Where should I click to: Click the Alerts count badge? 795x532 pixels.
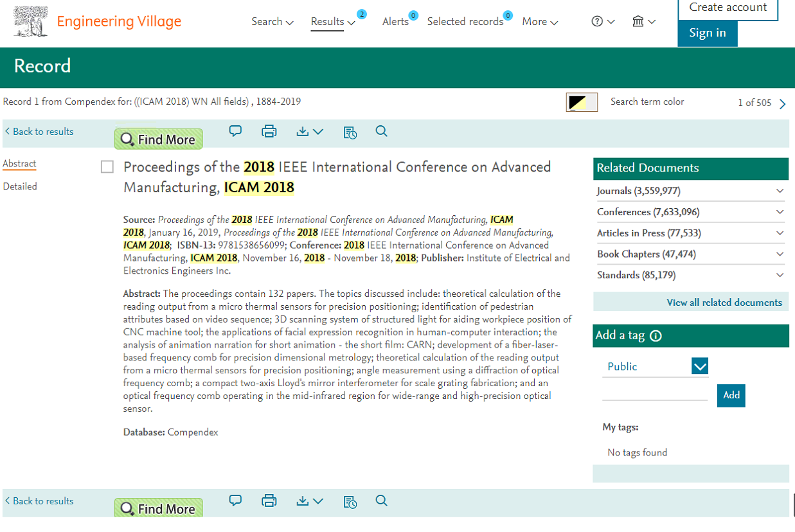click(413, 15)
